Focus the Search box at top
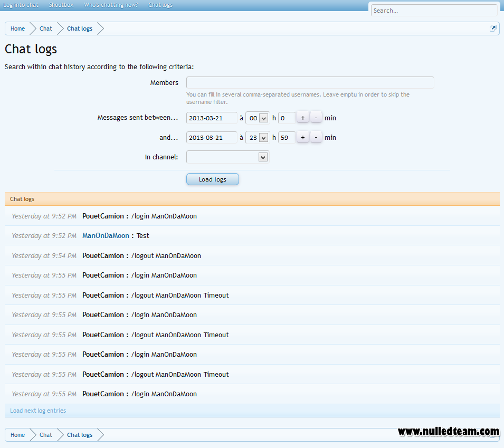504x448 pixels. [x=434, y=10]
